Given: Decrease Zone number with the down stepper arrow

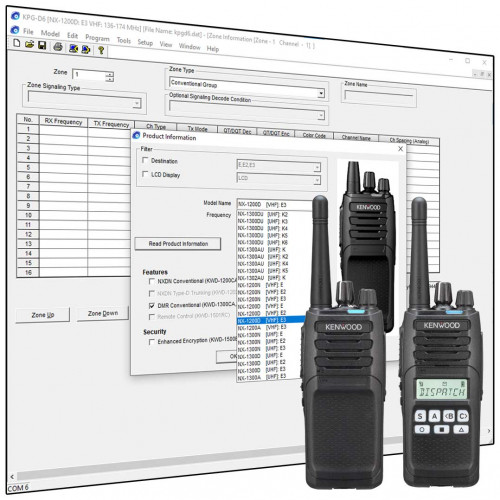Looking at the screenshot, I should [110, 79].
